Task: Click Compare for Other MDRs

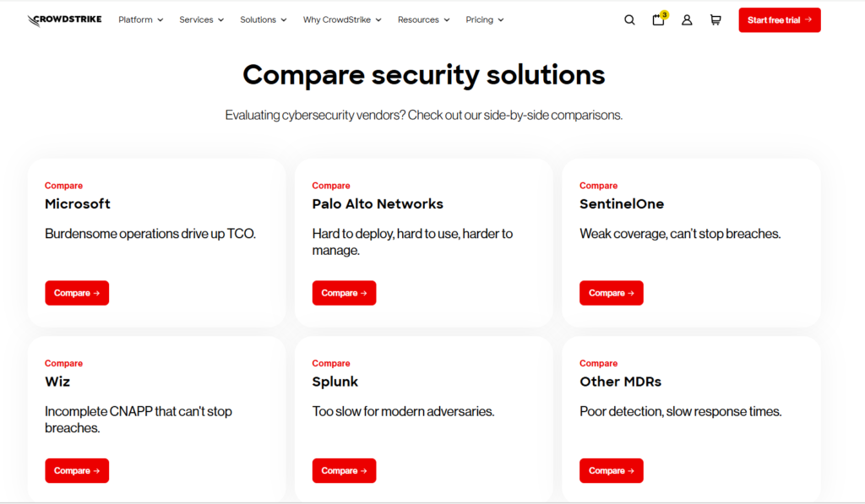Action: (x=611, y=470)
